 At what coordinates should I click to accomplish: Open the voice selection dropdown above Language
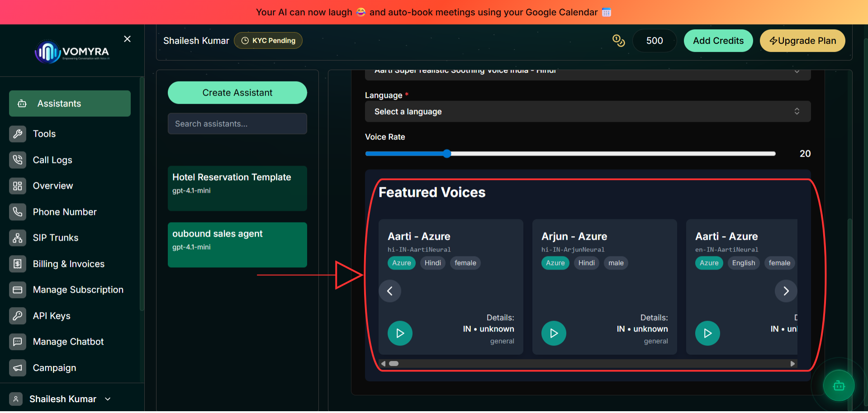point(588,75)
